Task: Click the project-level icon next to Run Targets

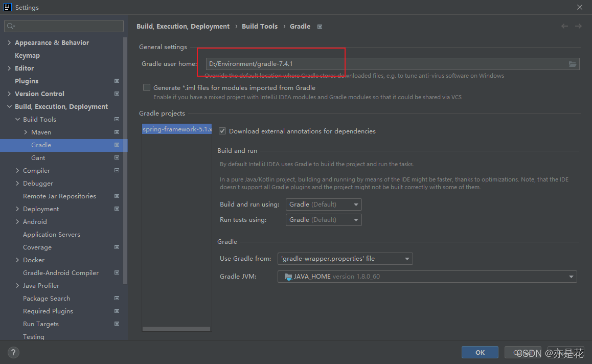Action: (117, 324)
